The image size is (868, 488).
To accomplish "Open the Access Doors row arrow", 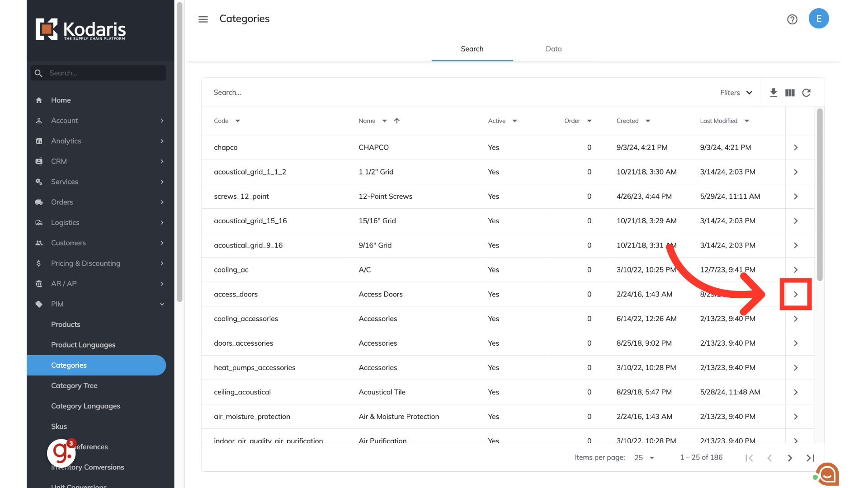I will pyautogui.click(x=796, y=294).
